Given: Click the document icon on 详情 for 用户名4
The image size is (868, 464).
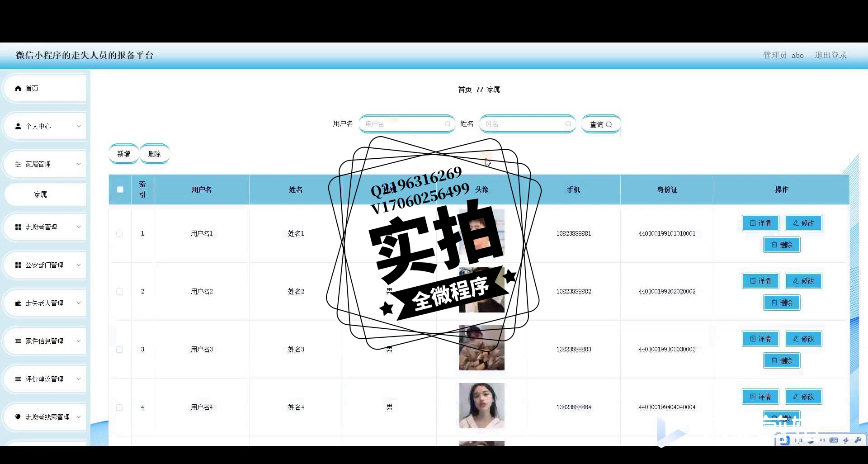Looking at the screenshot, I should [x=753, y=397].
